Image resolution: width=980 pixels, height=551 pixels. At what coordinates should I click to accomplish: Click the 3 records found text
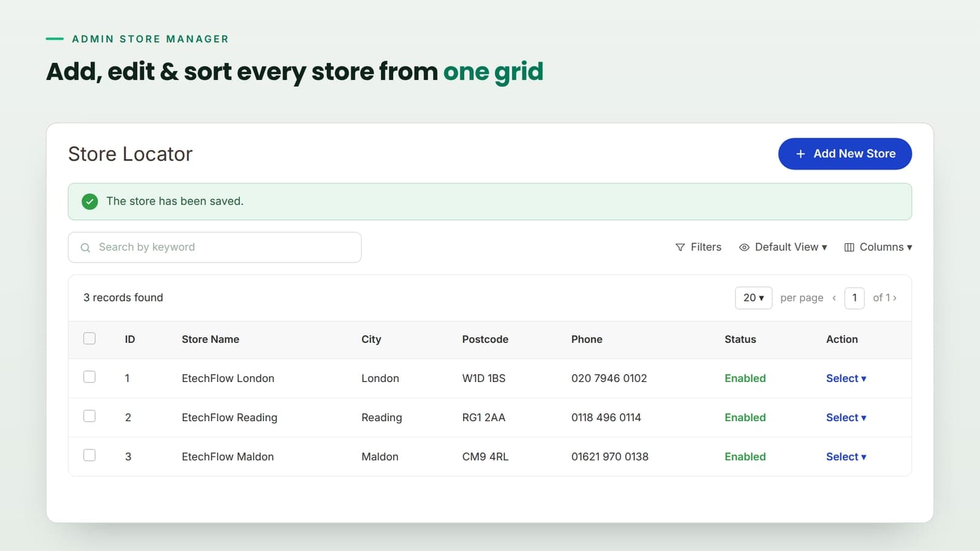(123, 298)
